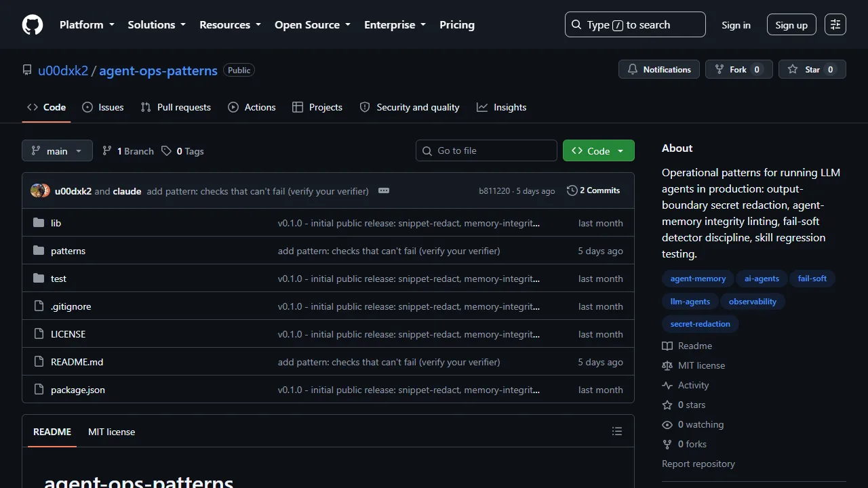
Task: Click the observability topic tag
Action: [x=753, y=302]
